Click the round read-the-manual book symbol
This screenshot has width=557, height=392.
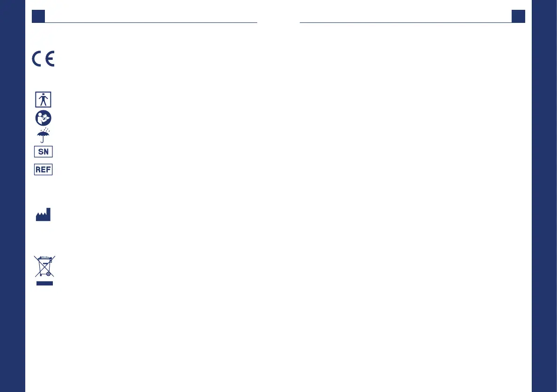point(43,117)
